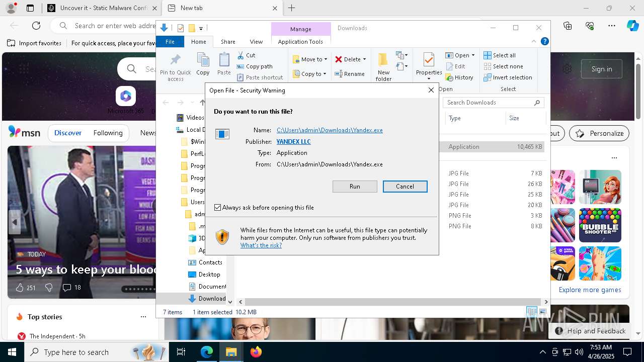
Task: Collapse the Explorer ribbon with chevron
Action: pos(534,42)
